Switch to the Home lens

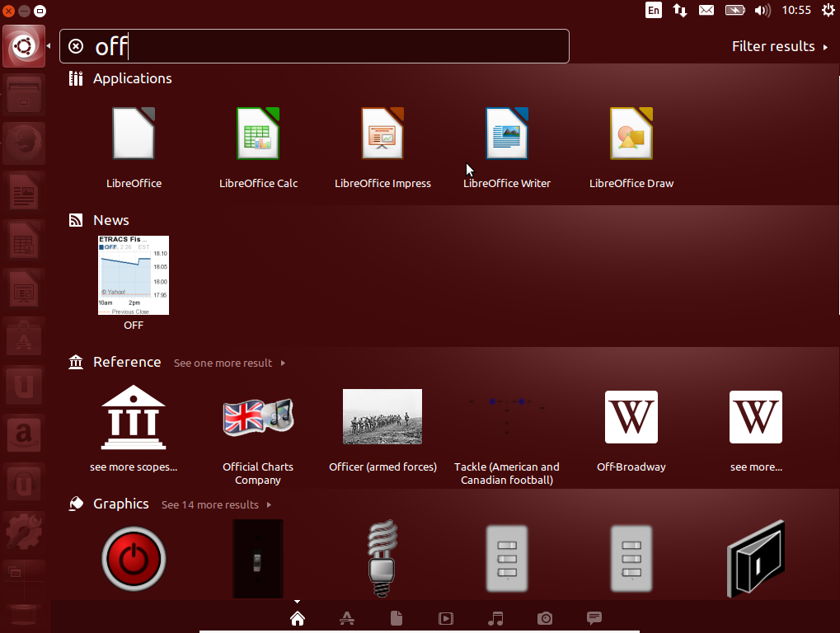click(298, 618)
